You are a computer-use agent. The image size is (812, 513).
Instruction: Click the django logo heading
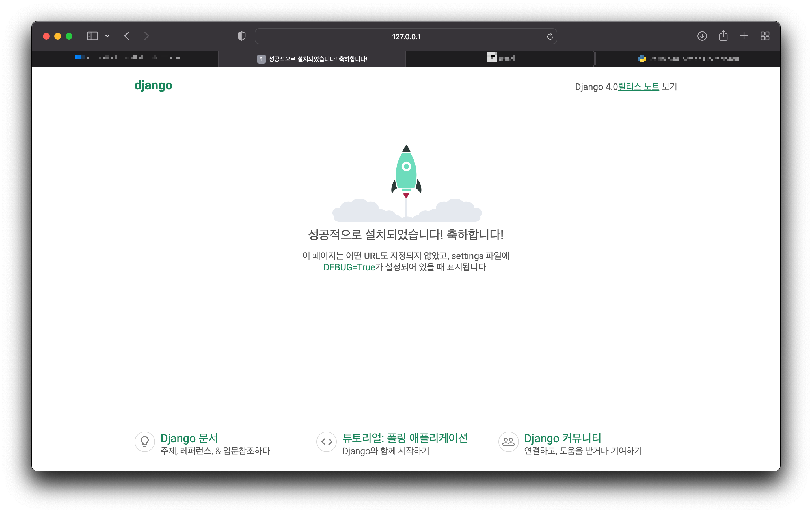click(154, 85)
